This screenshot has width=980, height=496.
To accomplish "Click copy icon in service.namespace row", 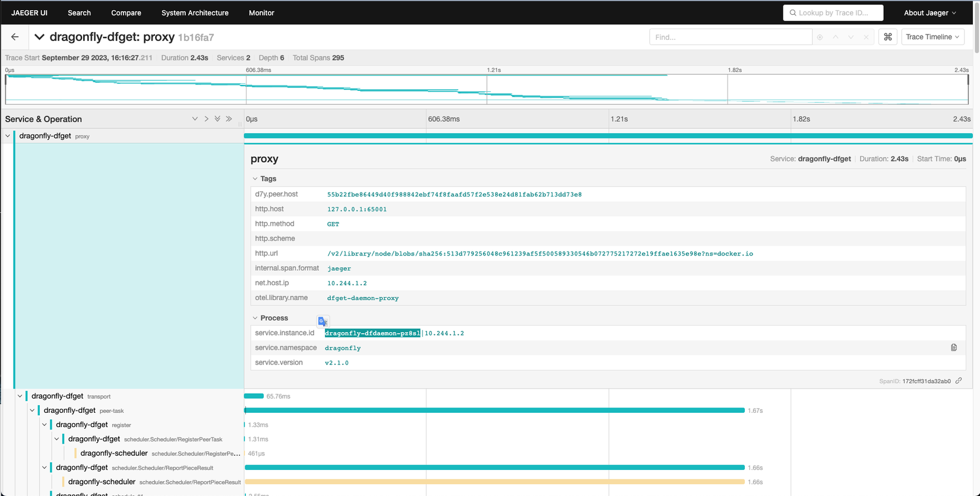I will (953, 347).
